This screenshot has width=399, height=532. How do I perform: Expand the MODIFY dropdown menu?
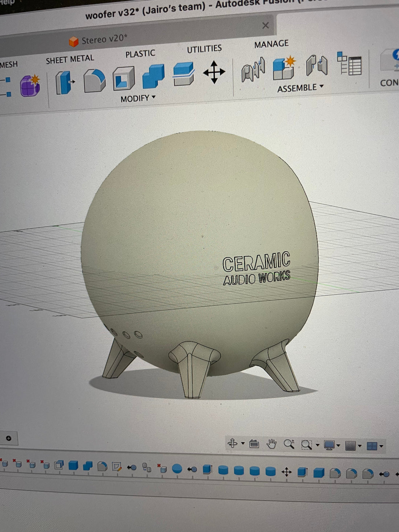pos(138,98)
